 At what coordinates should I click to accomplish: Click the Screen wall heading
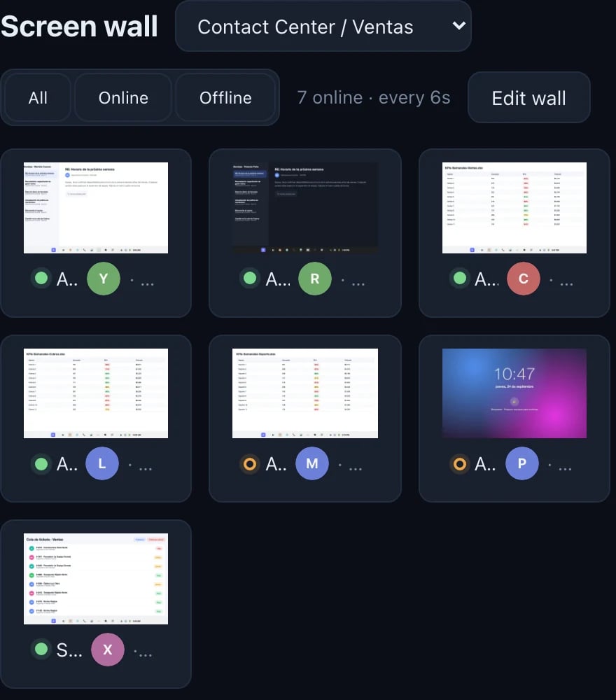[x=80, y=26]
